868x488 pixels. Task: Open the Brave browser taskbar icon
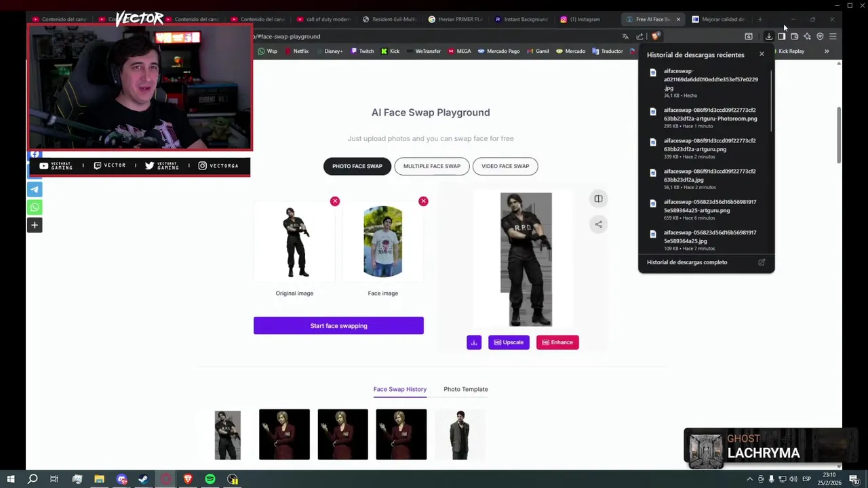(x=188, y=480)
